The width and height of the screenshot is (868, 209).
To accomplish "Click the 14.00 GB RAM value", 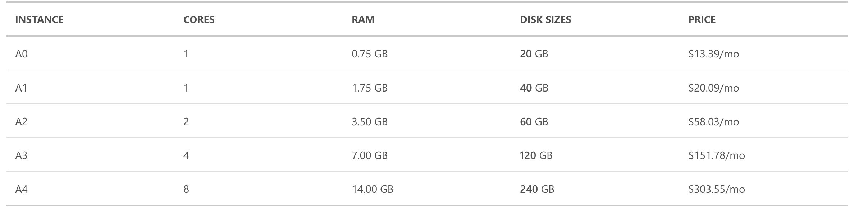I will tap(372, 189).
